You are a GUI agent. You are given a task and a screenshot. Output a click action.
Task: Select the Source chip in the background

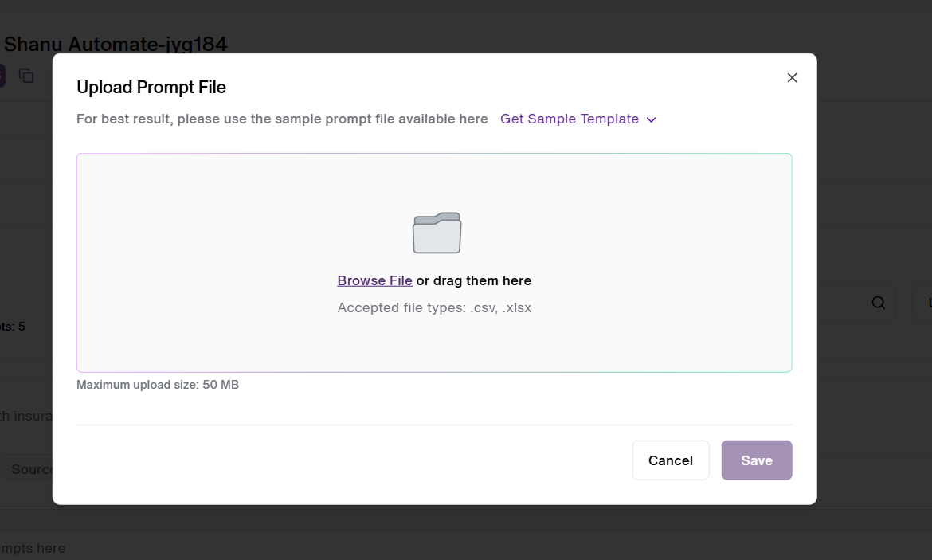[31, 469]
